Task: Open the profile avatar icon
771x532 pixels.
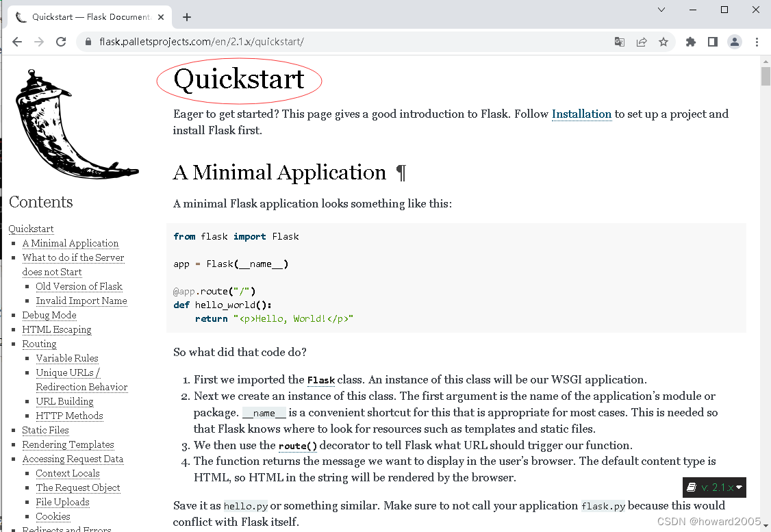Action: 735,42
